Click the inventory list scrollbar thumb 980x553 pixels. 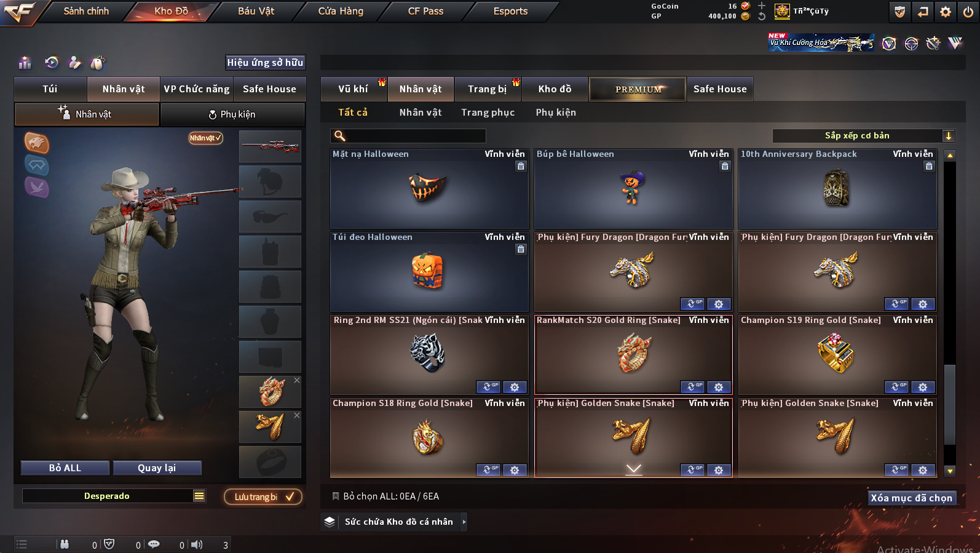click(x=950, y=404)
